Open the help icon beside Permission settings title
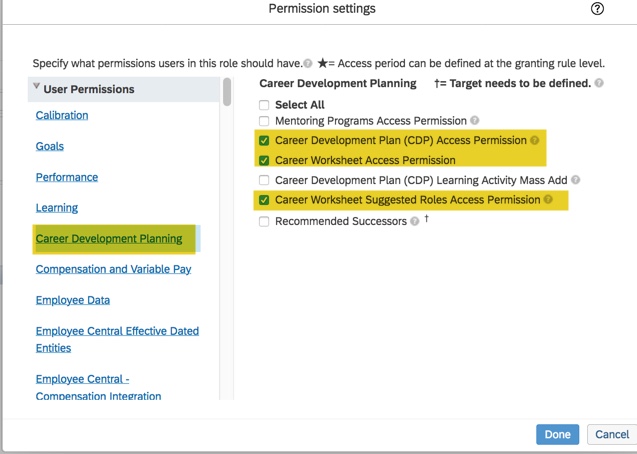Image resolution: width=637 pixels, height=454 pixels. (597, 9)
